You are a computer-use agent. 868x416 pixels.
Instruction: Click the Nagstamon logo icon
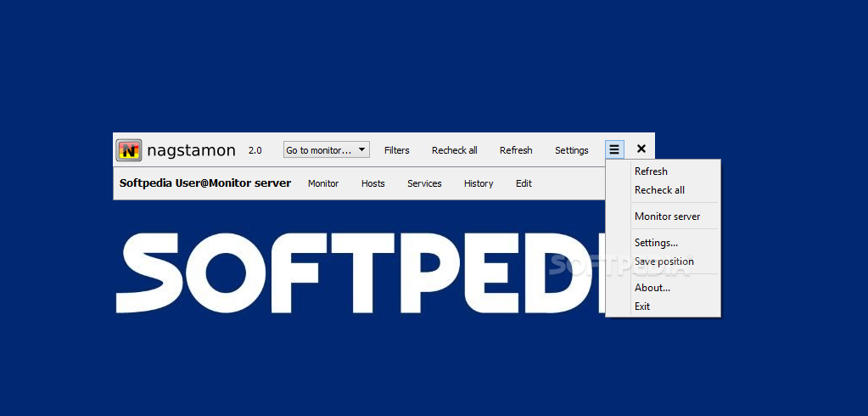tap(128, 150)
